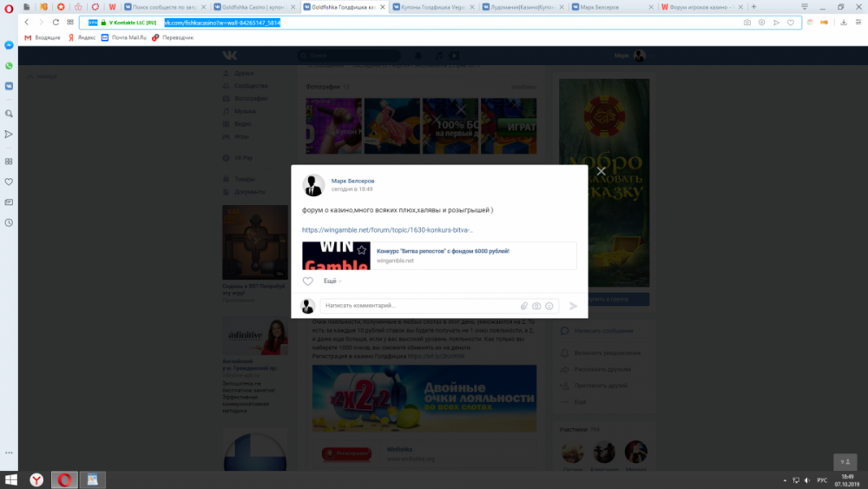This screenshot has height=489, width=868.
Task: Send page to My Flow from address bar
Action: [x=776, y=23]
